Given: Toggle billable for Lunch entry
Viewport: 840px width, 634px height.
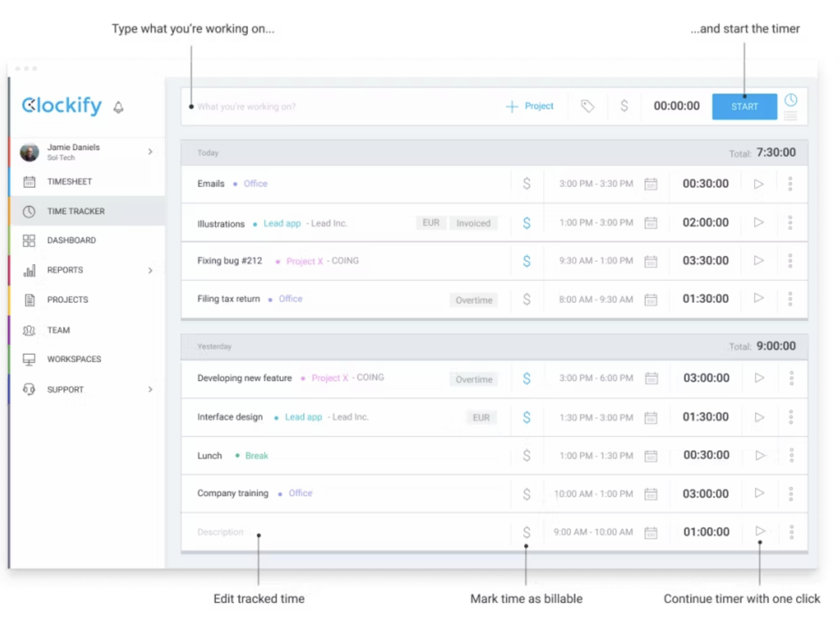Looking at the screenshot, I should 527,456.
